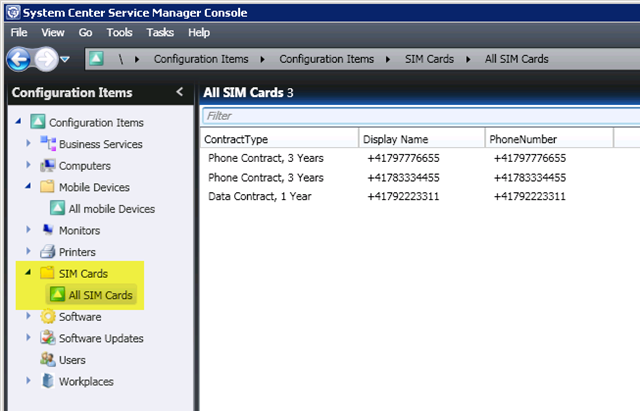Select the Data Contract, 1 Year row

click(x=260, y=196)
